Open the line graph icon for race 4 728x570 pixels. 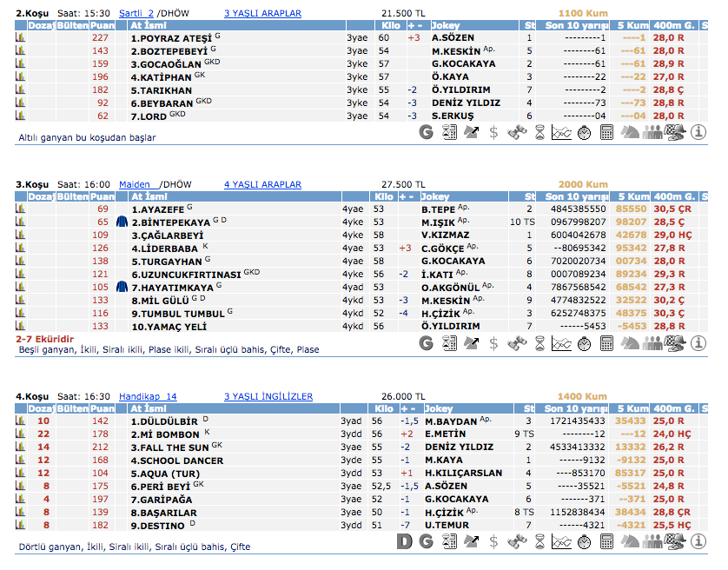(x=562, y=541)
